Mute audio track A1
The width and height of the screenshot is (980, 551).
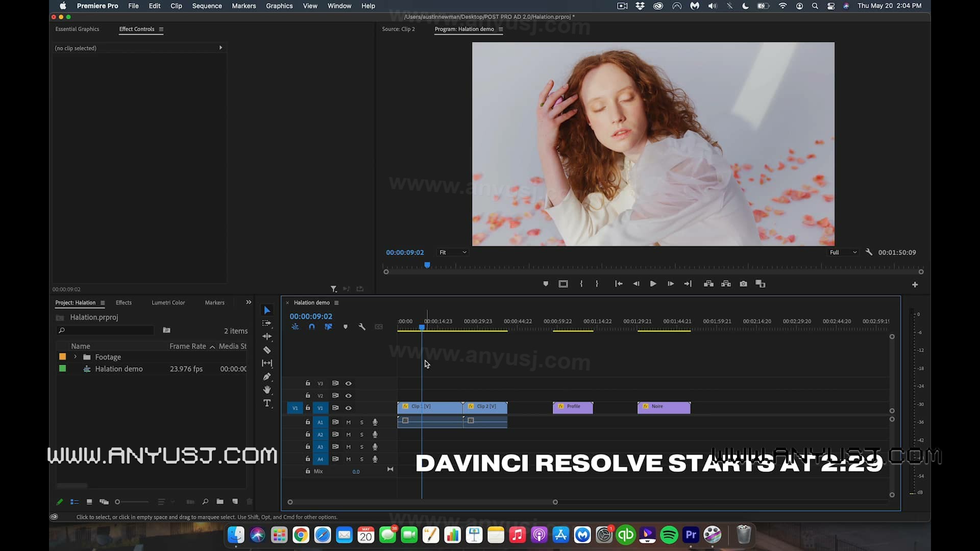[x=349, y=422]
